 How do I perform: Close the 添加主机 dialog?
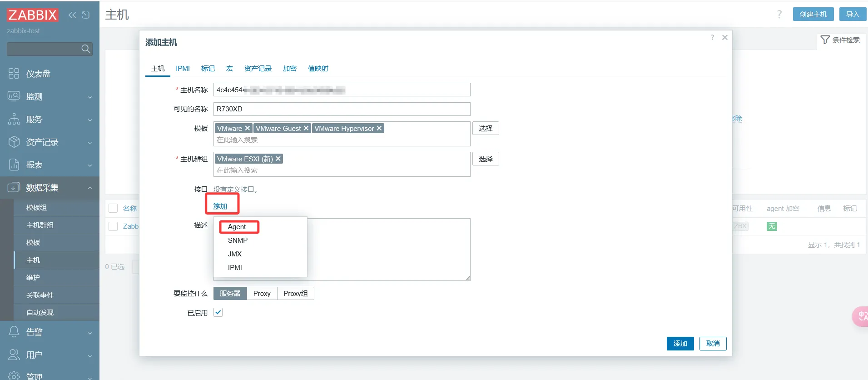click(725, 37)
